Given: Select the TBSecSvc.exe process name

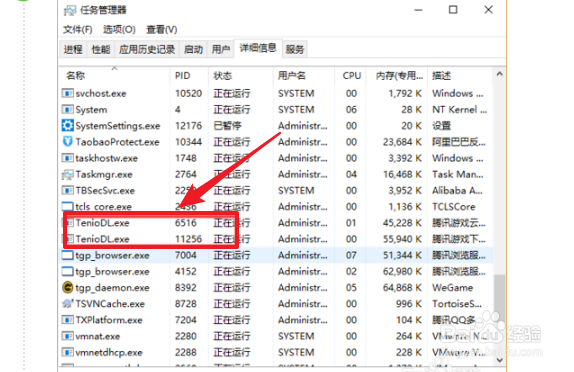Looking at the screenshot, I should tap(105, 190).
